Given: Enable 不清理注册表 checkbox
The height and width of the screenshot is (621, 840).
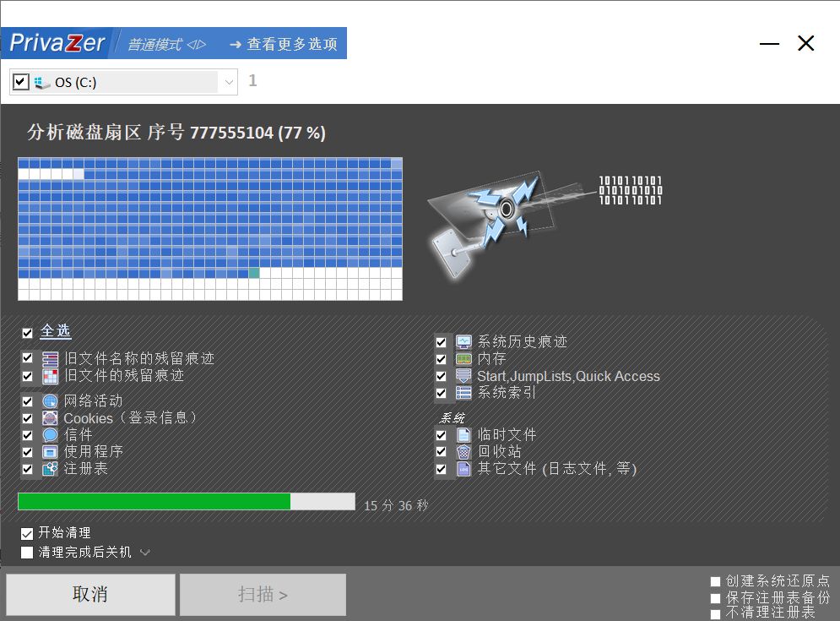Looking at the screenshot, I should point(715,613).
